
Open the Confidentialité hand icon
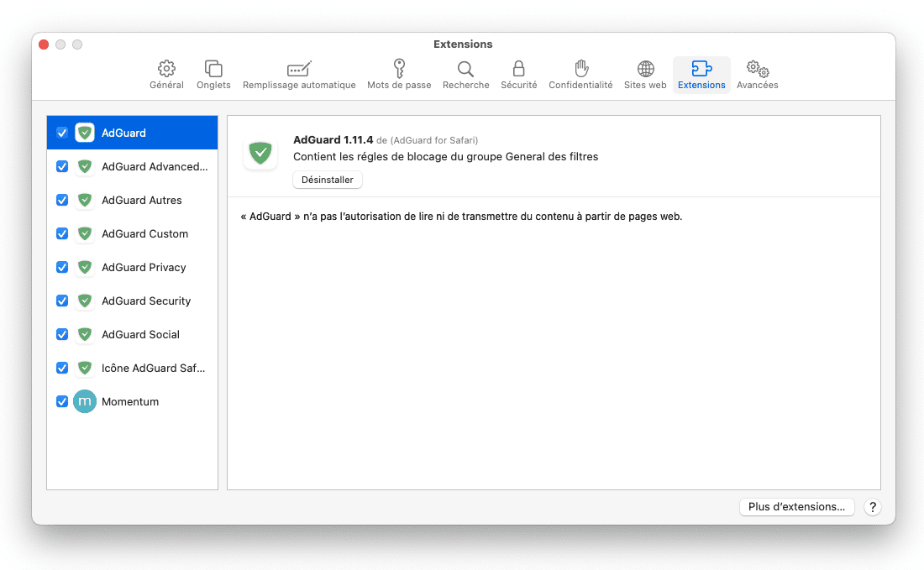[580, 69]
